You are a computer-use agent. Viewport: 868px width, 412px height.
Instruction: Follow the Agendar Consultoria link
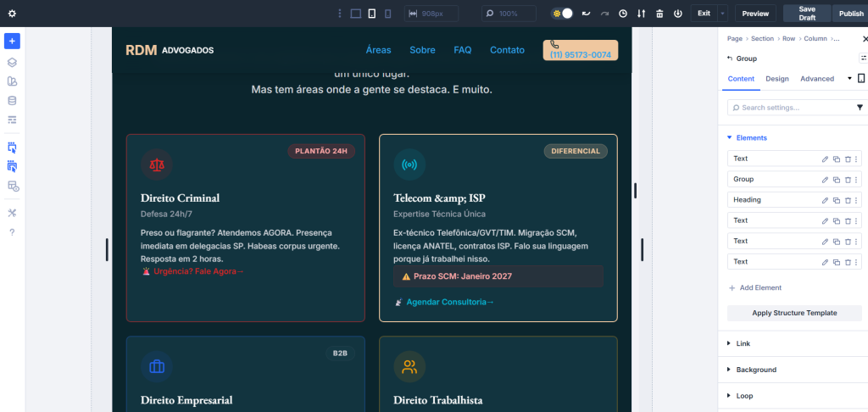click(x=444, y=302)
